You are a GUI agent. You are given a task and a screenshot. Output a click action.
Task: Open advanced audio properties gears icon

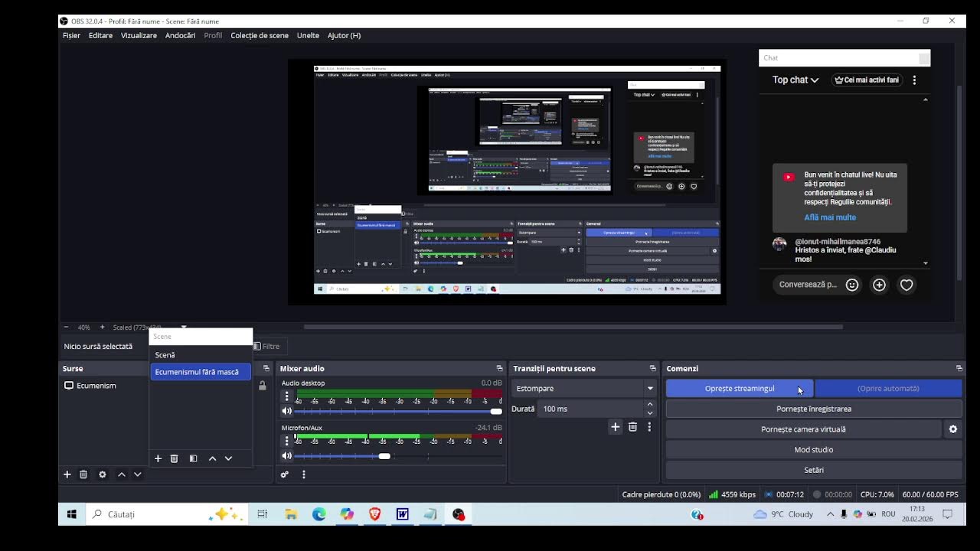pyautogui.click(x=285, y=474)
